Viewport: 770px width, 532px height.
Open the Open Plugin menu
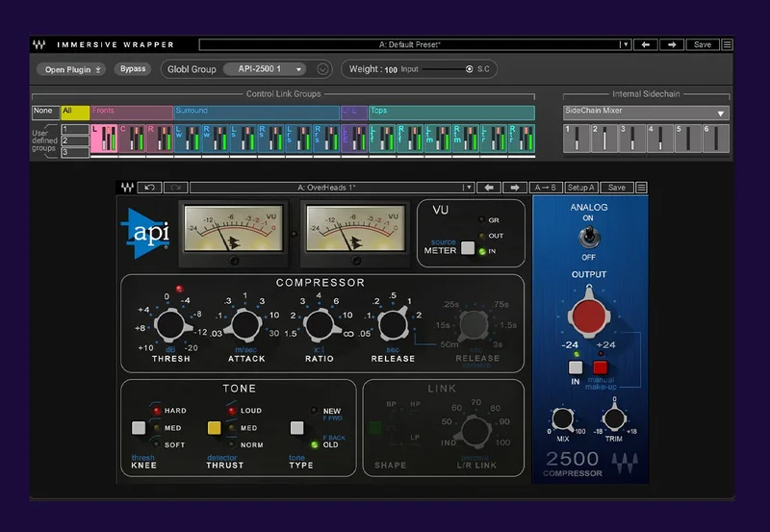tap(72, 69)
